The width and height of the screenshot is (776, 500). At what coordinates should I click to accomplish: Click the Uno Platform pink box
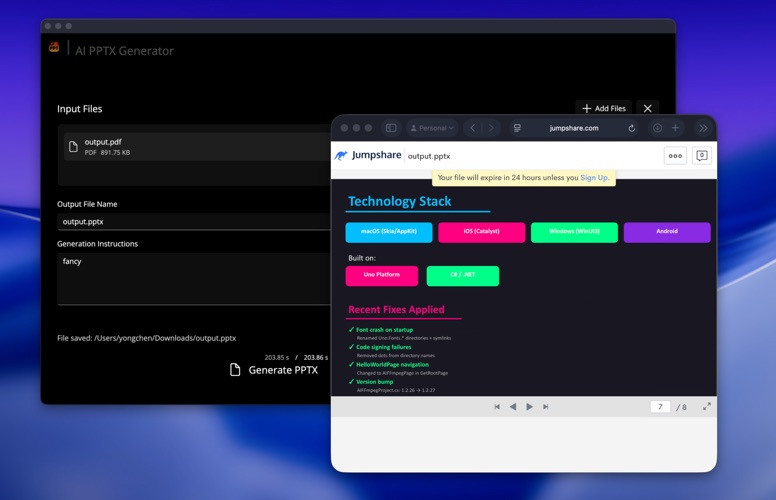[x=382, y=276]
